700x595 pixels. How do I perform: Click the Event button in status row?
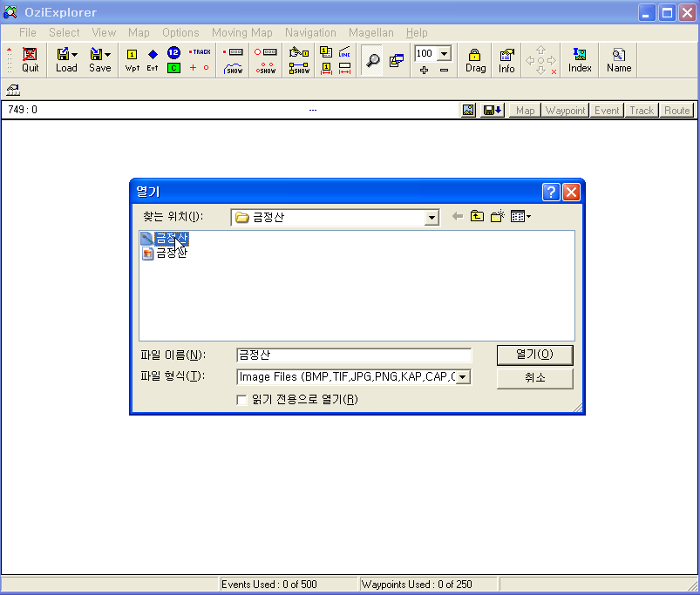607,110
